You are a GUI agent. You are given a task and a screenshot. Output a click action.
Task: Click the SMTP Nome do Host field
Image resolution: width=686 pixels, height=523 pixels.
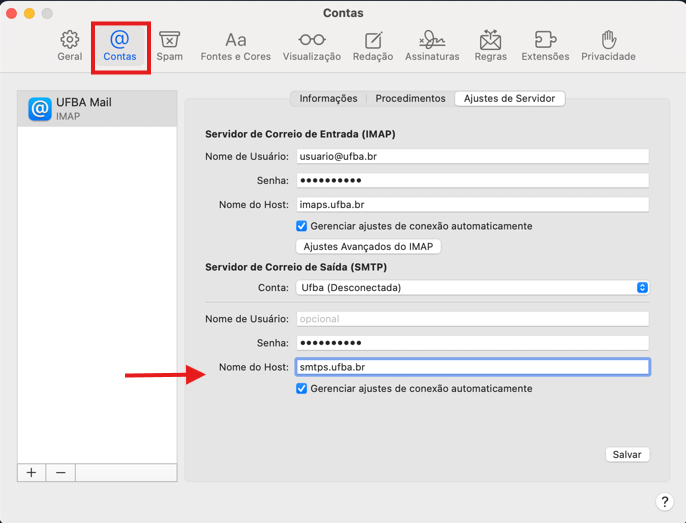[x=472, y=367]
